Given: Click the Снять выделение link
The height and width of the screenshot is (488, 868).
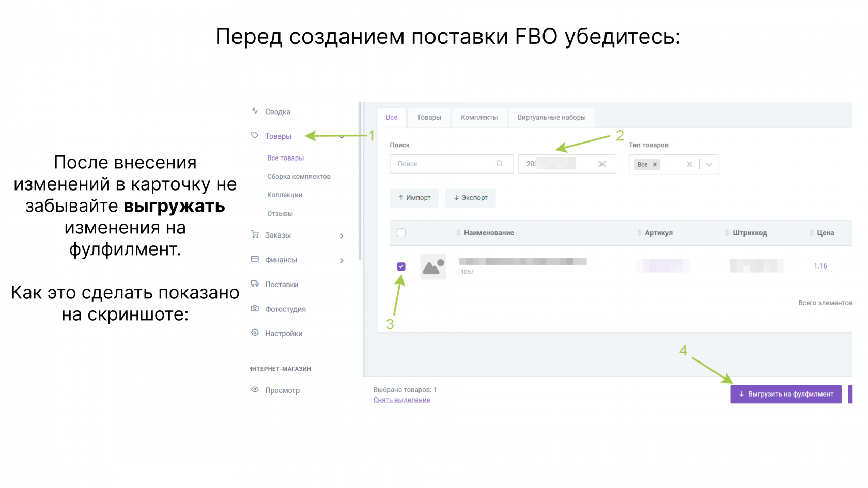Looking at the screenshot, I should [401, 400].
